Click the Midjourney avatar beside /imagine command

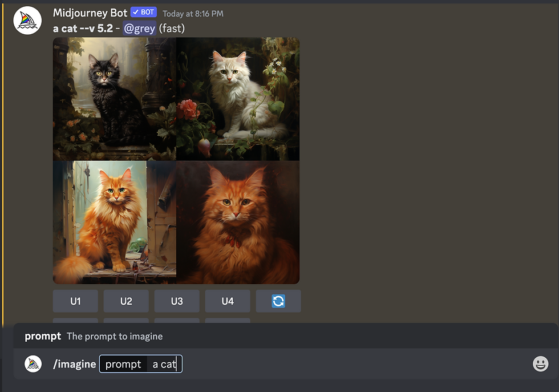pos(33,364)
